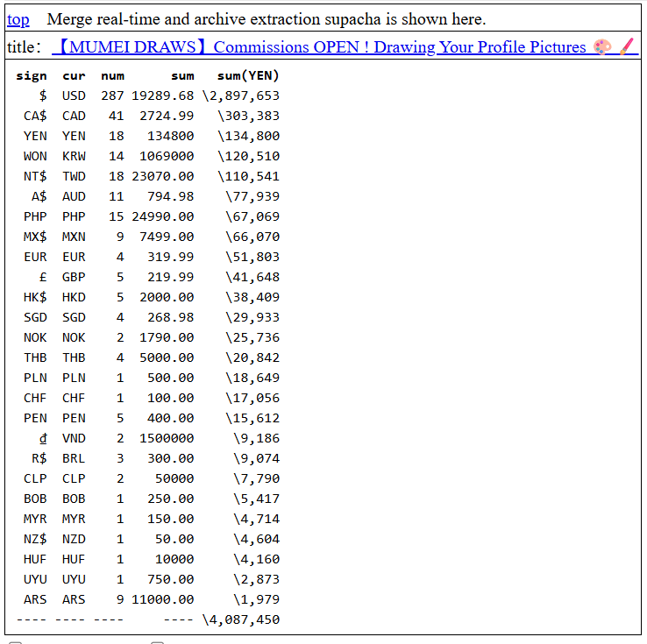The image size is (647, 644).
Task: Click the KRW currency code
Action: pos(74,156)
